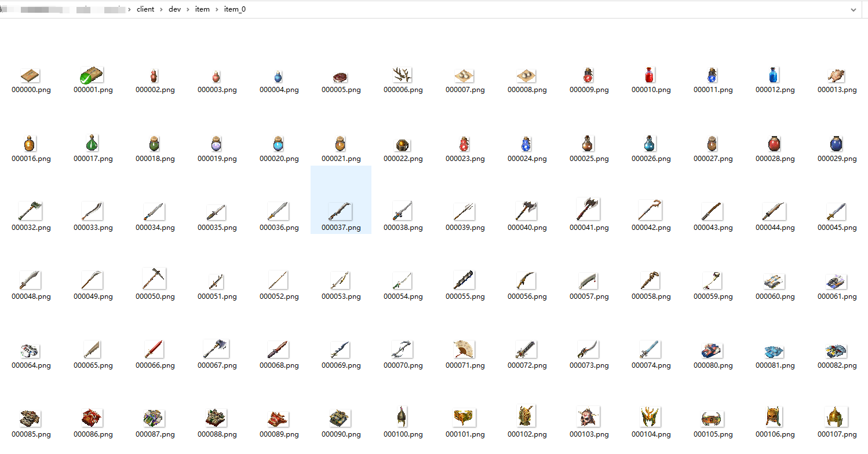The width and height of the screenshot is (868, 454).
Task: Click 'item_0' in the address path
Action: point(235,10)
